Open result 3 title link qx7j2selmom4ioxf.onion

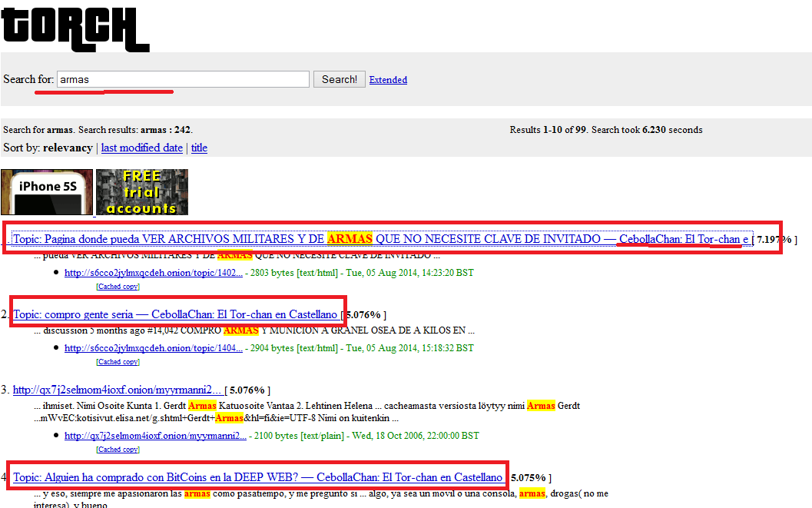pos(118,390)
